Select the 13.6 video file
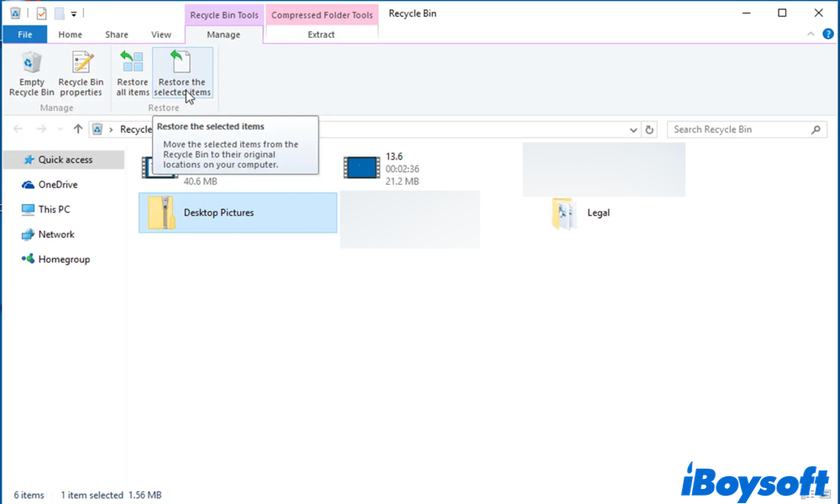This screenshot has width=840, height=504. pos(362,167)
